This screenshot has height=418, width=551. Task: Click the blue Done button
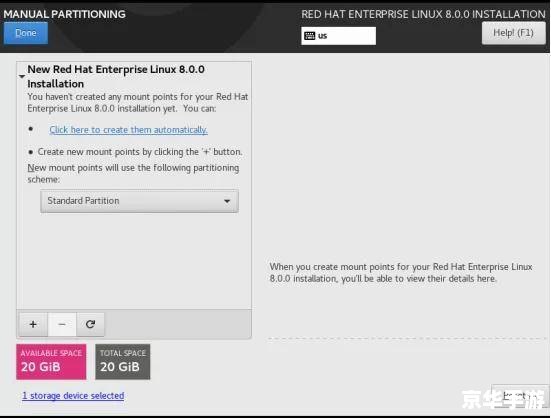click(26, 33)
